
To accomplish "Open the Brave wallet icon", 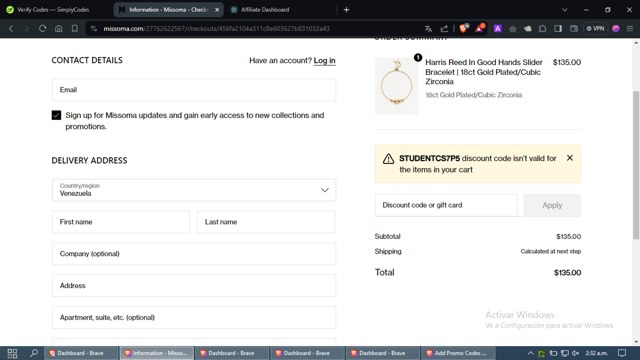I will (574, 29).
